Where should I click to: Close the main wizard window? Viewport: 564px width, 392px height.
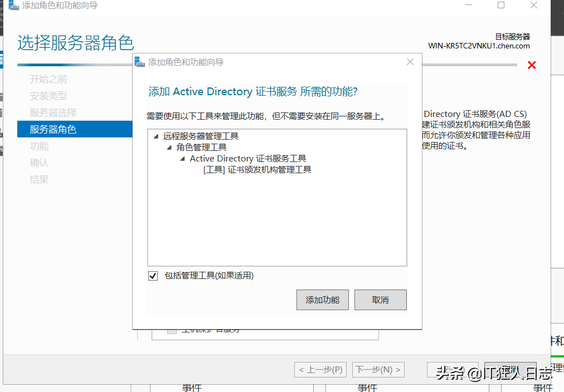tap(534, 5)
